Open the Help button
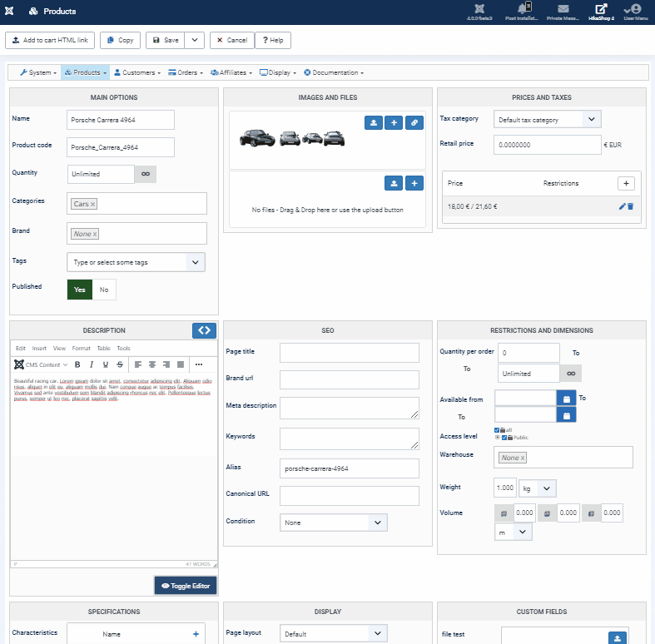655x644 pixels. point(273,40)
